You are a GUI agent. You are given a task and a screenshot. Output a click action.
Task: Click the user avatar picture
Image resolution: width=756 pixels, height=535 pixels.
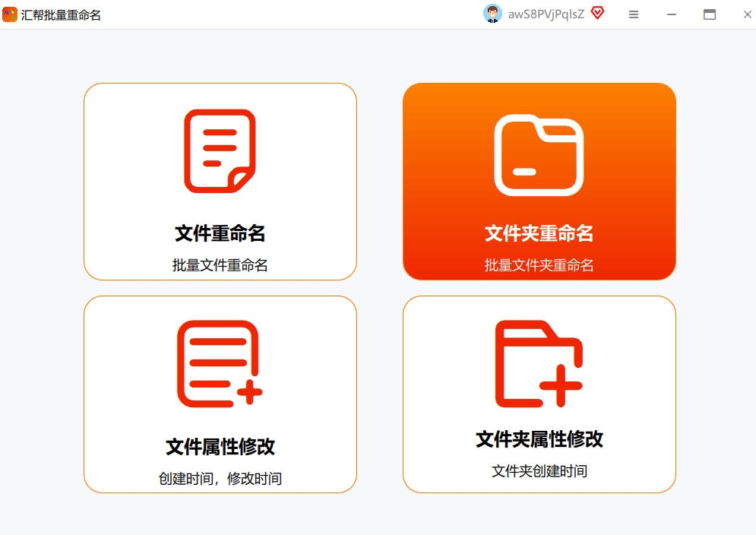click(x=492, y=14)
